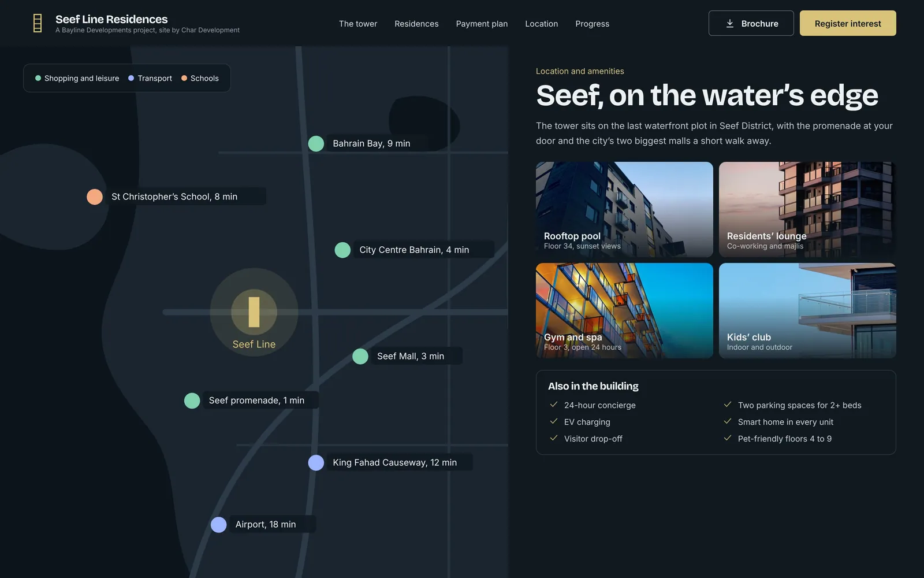Open the Residents' lounge amenity card

807,209
